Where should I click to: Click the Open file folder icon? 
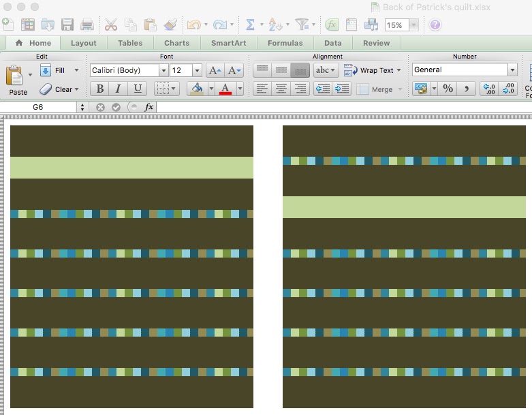pos(48,25)
